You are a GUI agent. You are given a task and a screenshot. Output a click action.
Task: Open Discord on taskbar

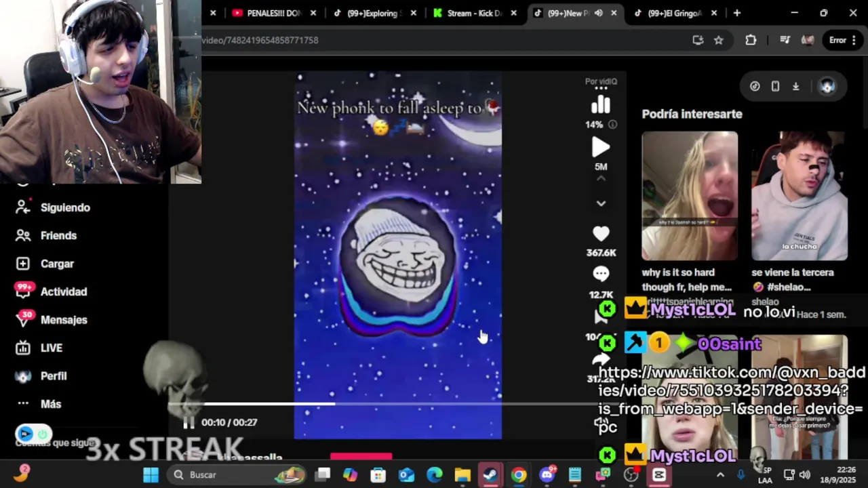point(547,474)
